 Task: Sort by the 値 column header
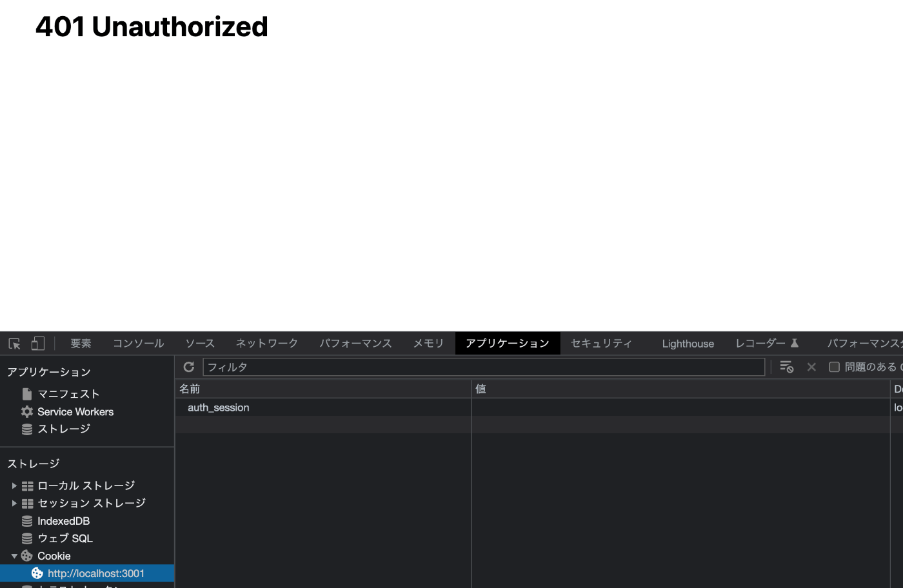680,389
